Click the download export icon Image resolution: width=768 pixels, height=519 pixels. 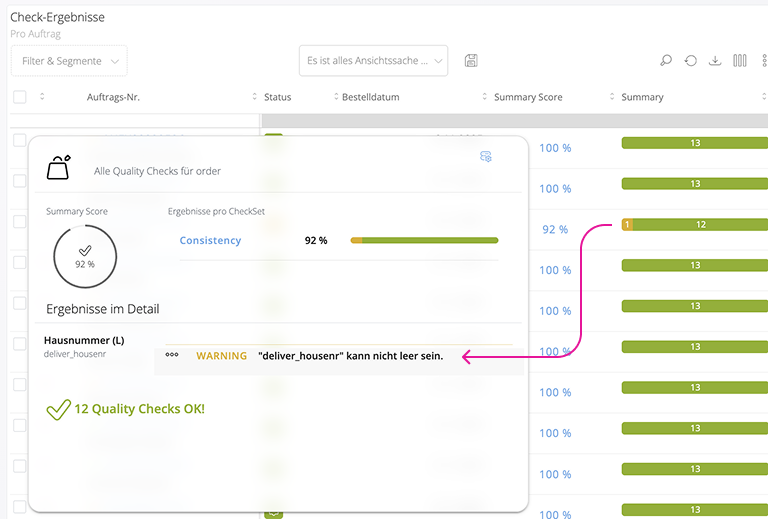(715, 61)
